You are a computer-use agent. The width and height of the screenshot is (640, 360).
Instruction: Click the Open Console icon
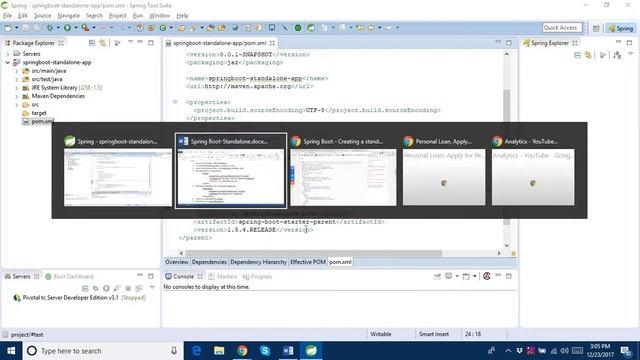466,276
